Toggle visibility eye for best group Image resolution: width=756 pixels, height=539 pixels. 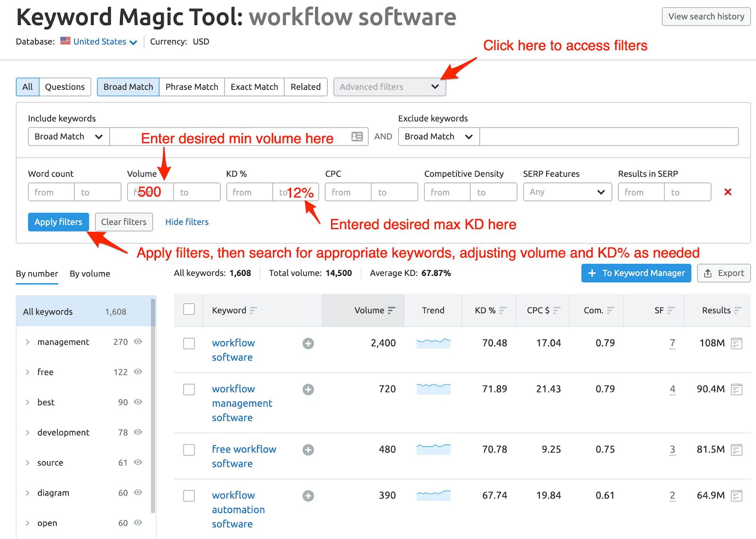pyautogui.click(x=138, y=402)
